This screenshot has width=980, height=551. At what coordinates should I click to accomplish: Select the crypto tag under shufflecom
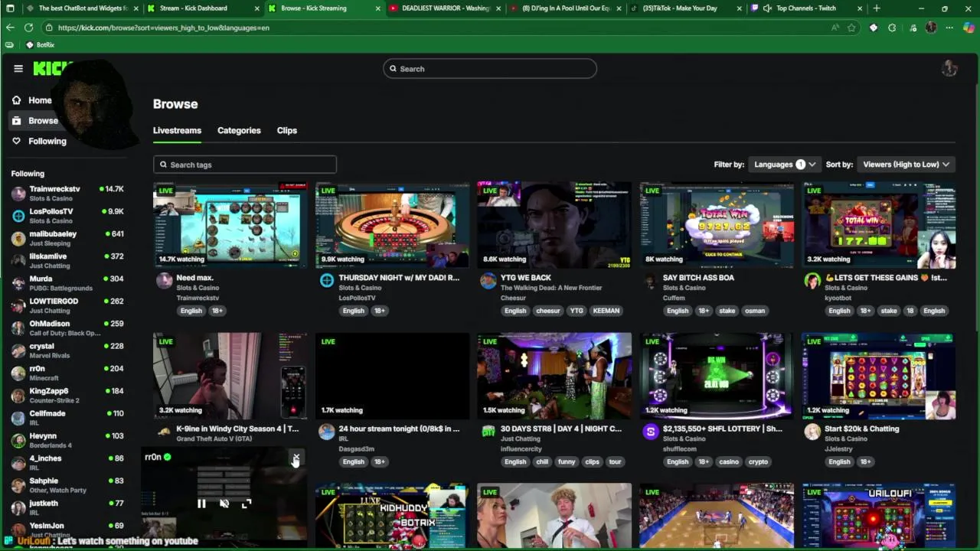[x=758, y=461]
